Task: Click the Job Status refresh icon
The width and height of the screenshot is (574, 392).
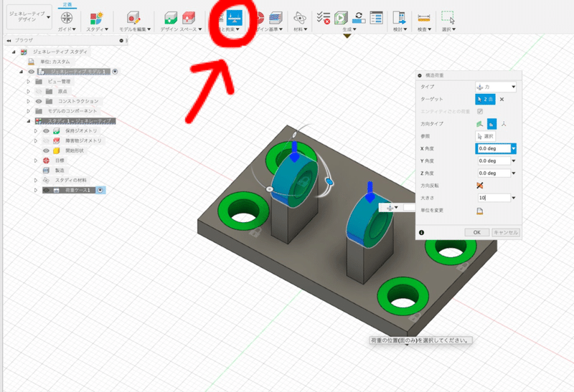Action: click(x=359, y=17)
